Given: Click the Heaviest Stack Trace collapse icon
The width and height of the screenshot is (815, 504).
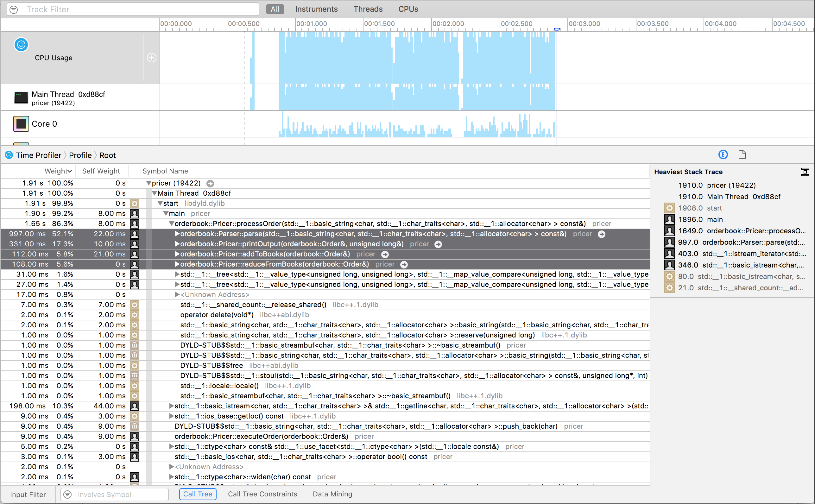Looking at the screenshot, I should pyautogui.click(x=805, y=172).
